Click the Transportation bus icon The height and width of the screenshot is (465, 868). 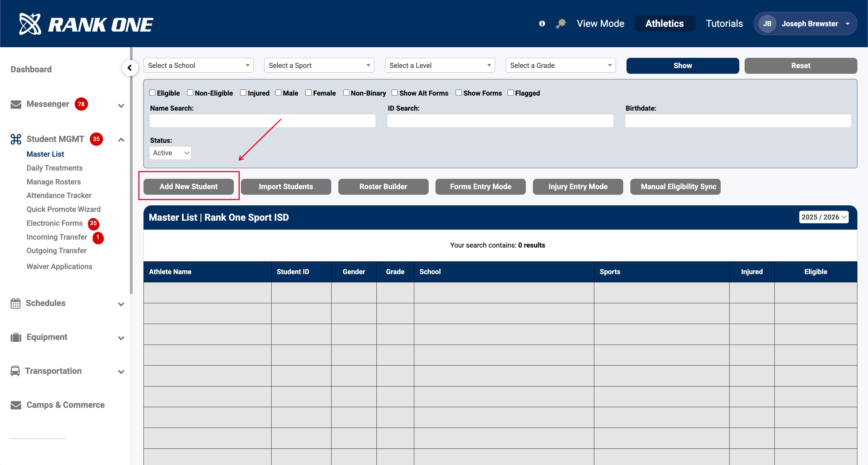click(x=15, y=371)
